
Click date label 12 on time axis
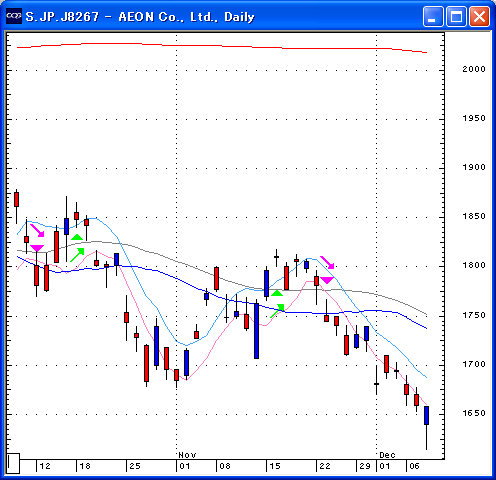click(x=45, y=466)
